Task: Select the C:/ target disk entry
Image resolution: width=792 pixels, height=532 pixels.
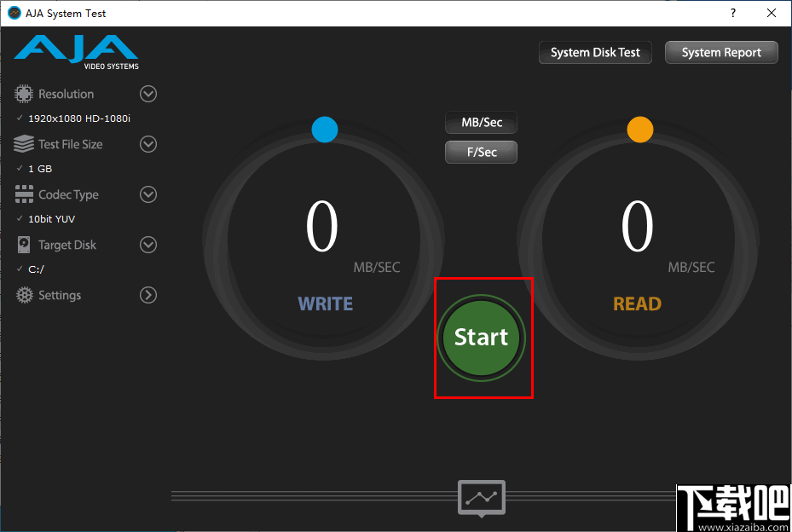Action: (38, 269)
